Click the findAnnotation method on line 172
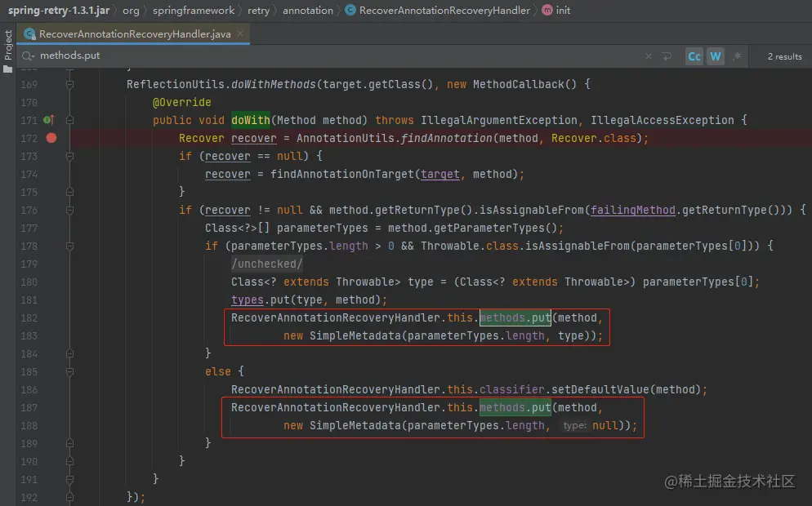This screenshot has height=506, width=812. pyautogui.click(x=446, y=138)
